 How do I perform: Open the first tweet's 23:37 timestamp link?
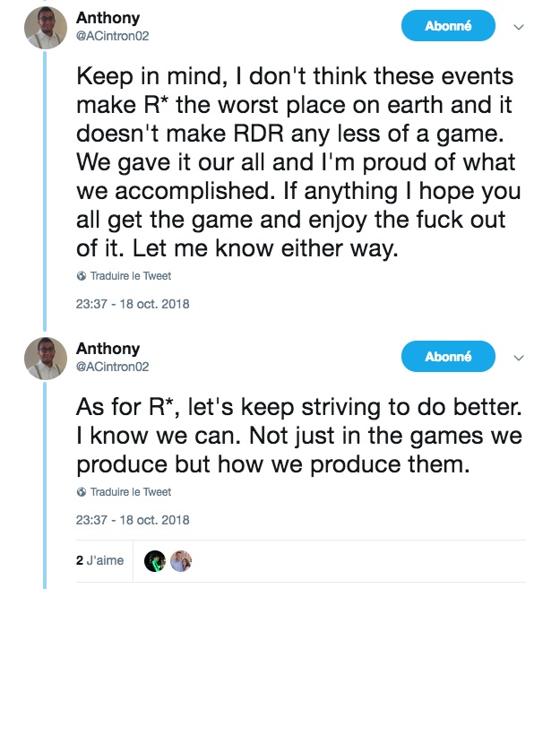pyautogui.click(x=133, y=304)
